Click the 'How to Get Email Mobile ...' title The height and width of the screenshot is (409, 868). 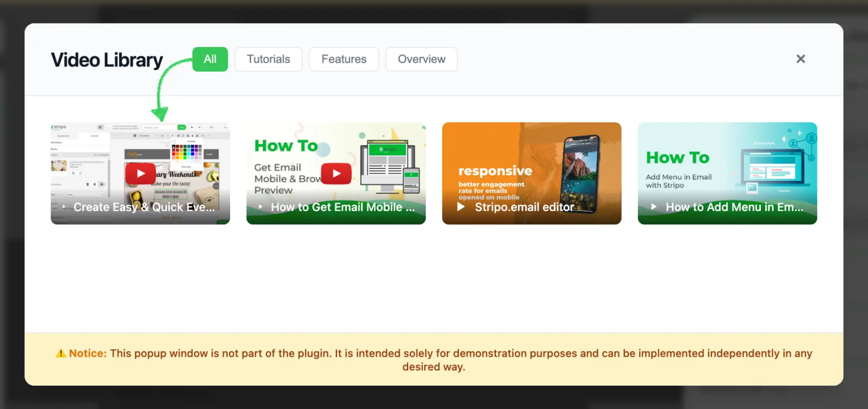[x=343, y=207]
